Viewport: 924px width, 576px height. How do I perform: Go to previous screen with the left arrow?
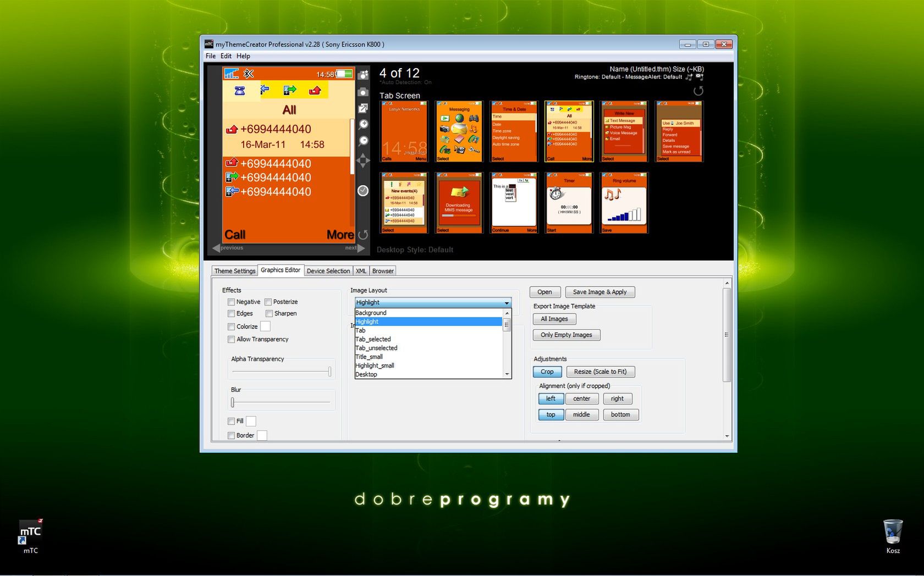click(217, 248)
